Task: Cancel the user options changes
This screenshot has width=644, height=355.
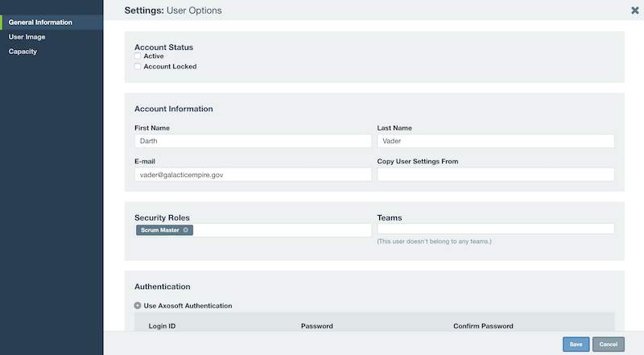Action: pos(609,345)
